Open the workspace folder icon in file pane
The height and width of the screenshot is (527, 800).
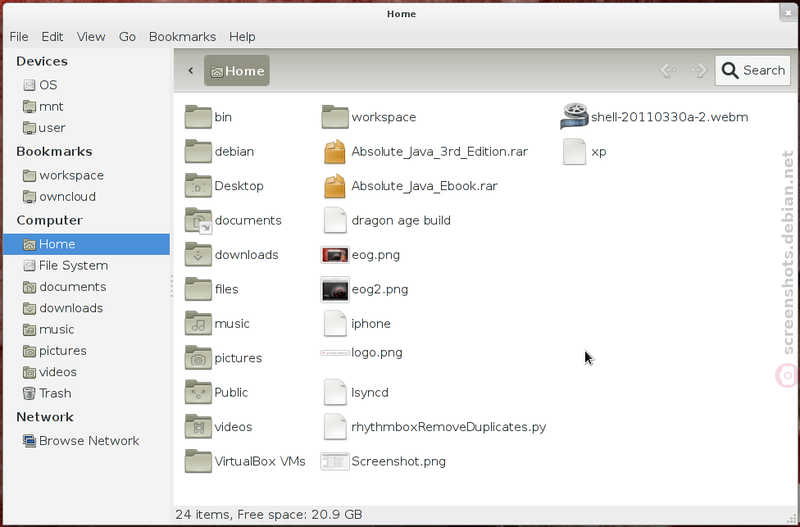335,117
